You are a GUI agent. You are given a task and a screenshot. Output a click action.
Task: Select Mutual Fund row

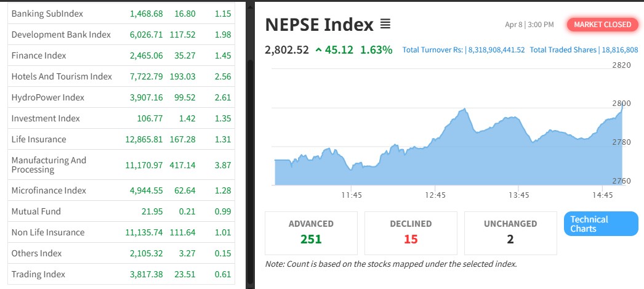tap(36, 211)
